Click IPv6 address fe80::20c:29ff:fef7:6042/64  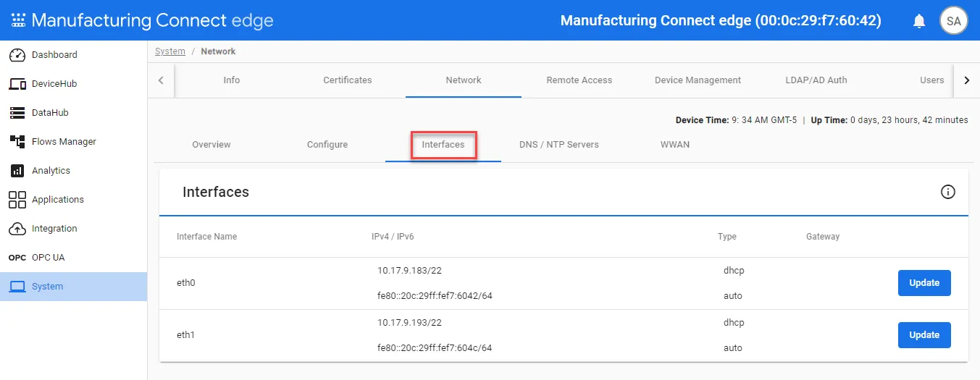(x=435, y=296)
